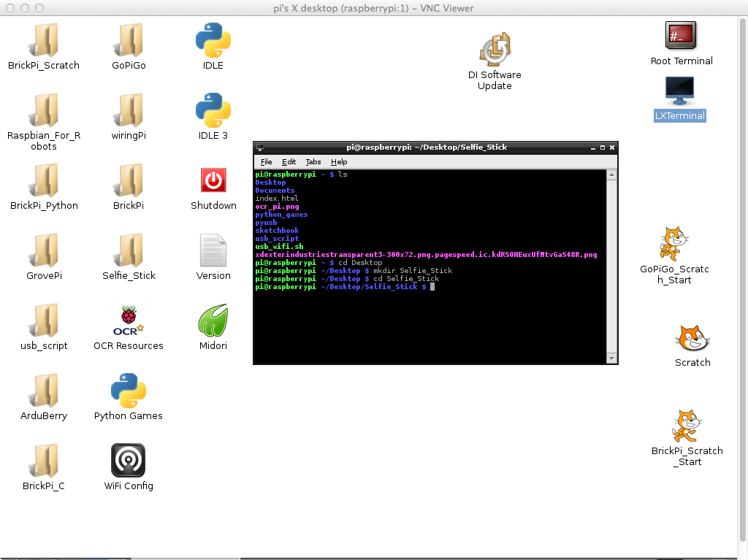
Task: Minimize the LXTerminal window
Action: tap(593, 148)
